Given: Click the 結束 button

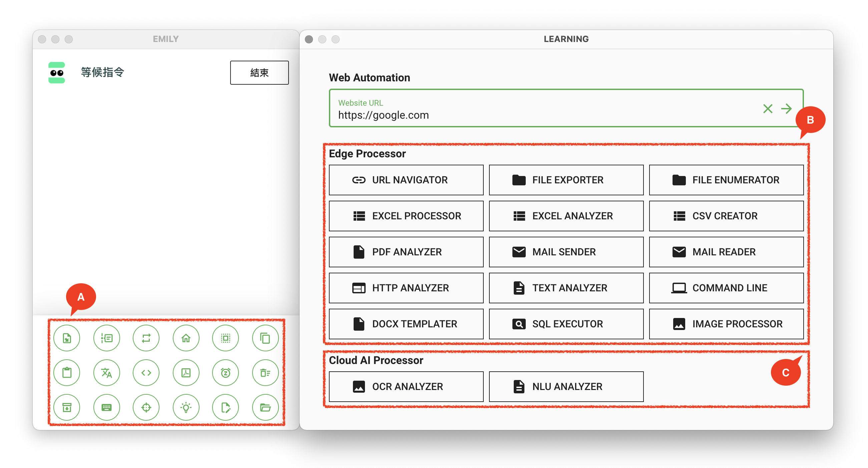Looking at the screenshot, I should click(259, 72).
